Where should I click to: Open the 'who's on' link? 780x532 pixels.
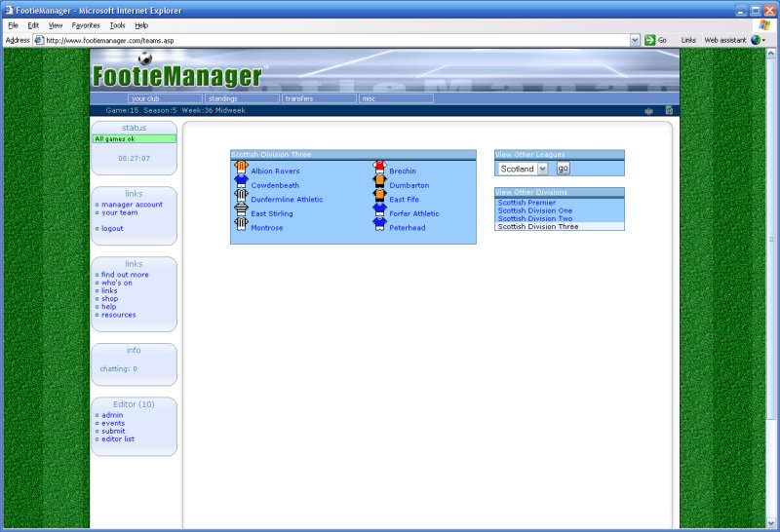click(116, 283)
